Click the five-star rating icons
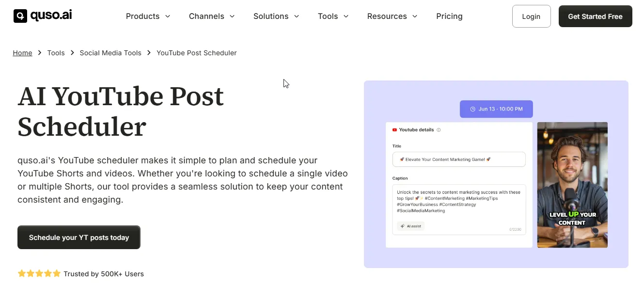The image size is (644, 285). pos(39,274)
